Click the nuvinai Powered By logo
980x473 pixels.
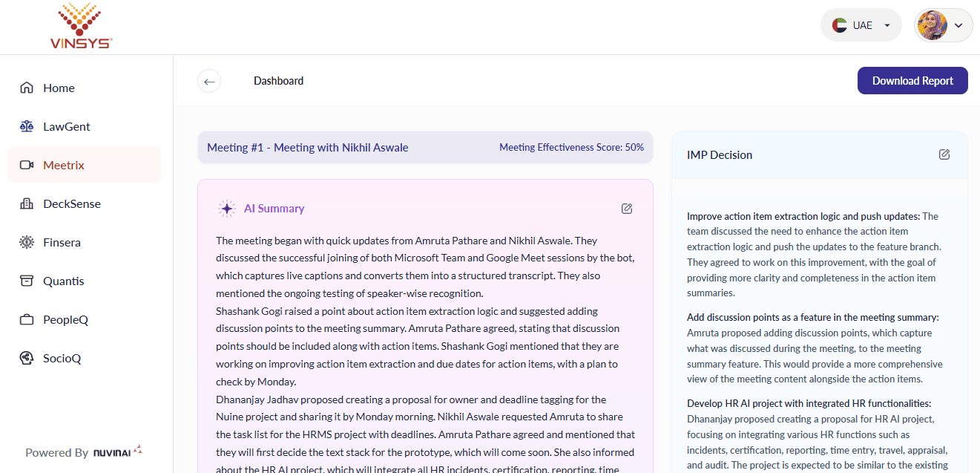118,451
